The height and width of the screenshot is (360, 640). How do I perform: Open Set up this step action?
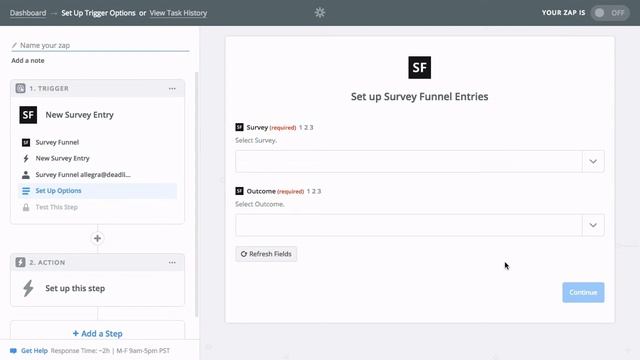click(98, 288)
